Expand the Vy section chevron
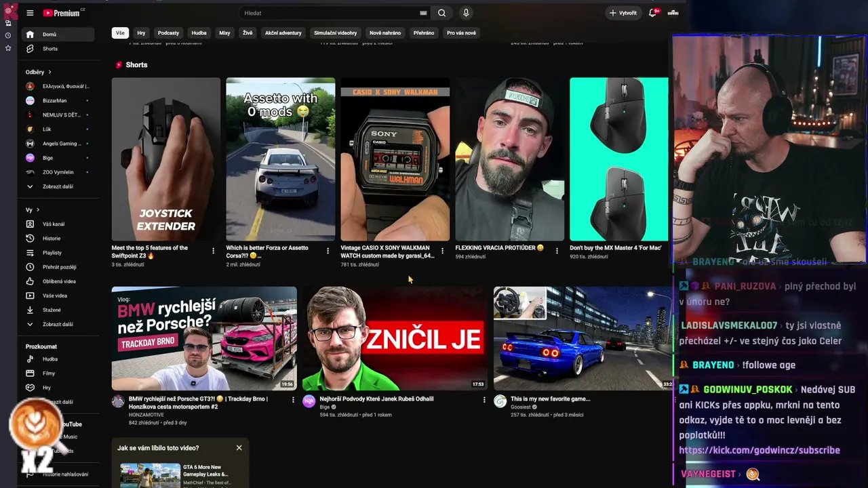868x488 pixels. point(38,210)
